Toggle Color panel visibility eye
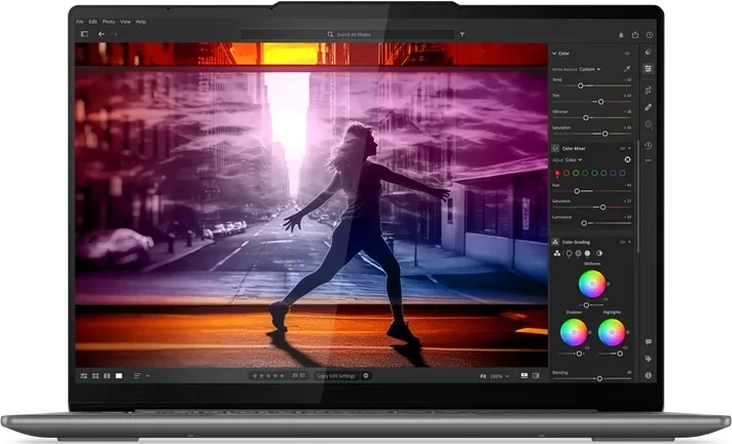Viewport: 732px width, 444px height. 628,53
